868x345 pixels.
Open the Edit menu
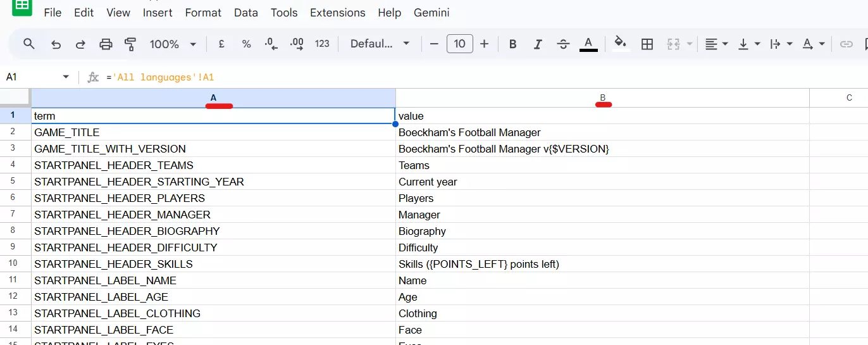tap(84, 13)
